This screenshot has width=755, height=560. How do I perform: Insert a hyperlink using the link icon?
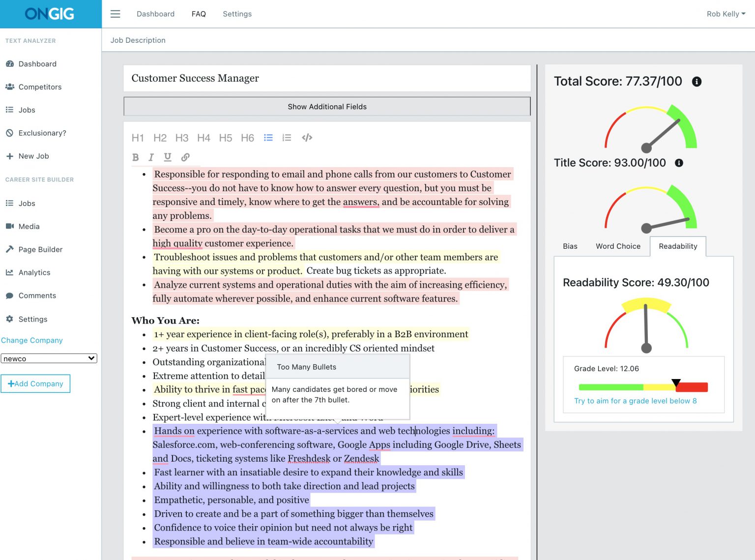185,157
